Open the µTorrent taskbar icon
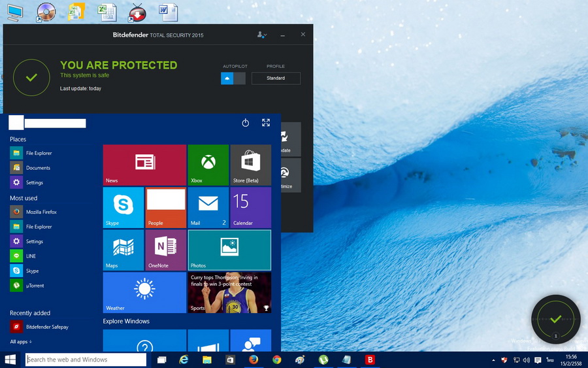This screenshot has width=588, height=368. pos(323,360)
